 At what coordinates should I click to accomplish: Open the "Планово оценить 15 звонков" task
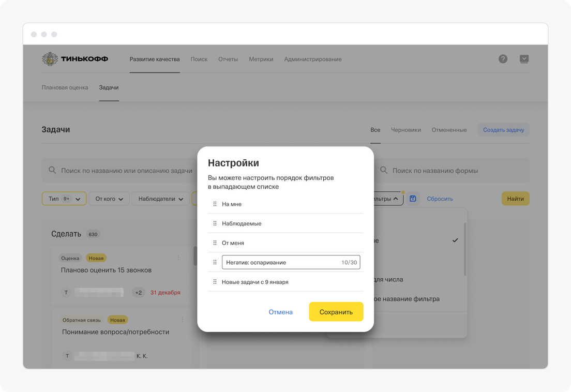pos(106,270)
